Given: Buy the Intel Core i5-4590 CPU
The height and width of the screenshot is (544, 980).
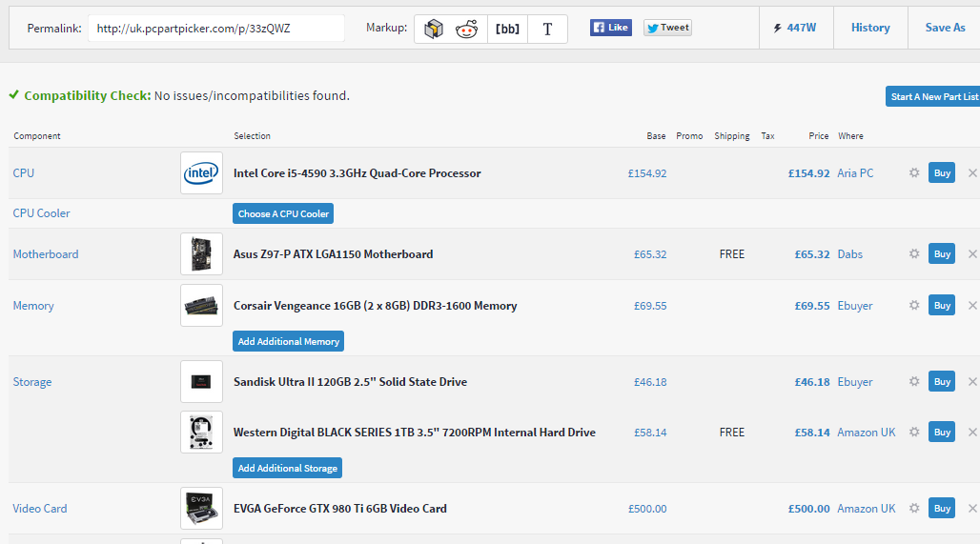Looking at the screenshot, I should click(x=942, y=173).
